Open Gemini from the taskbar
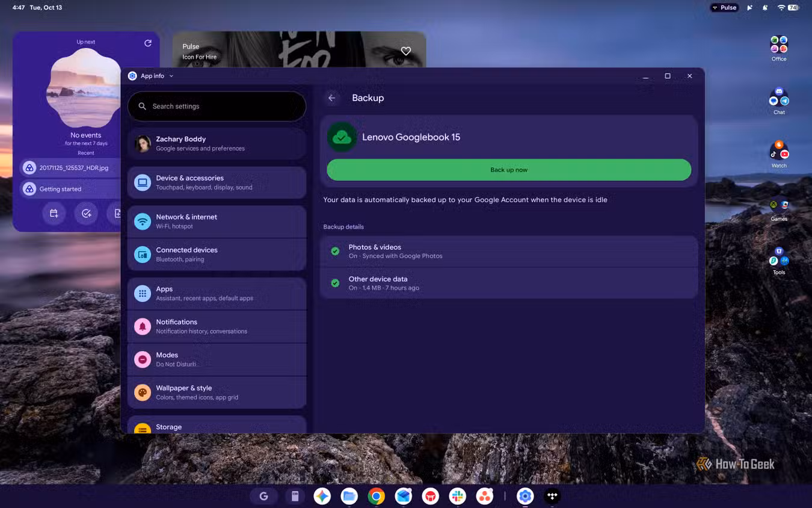This screenshot has width=812, height=508. 322,496
